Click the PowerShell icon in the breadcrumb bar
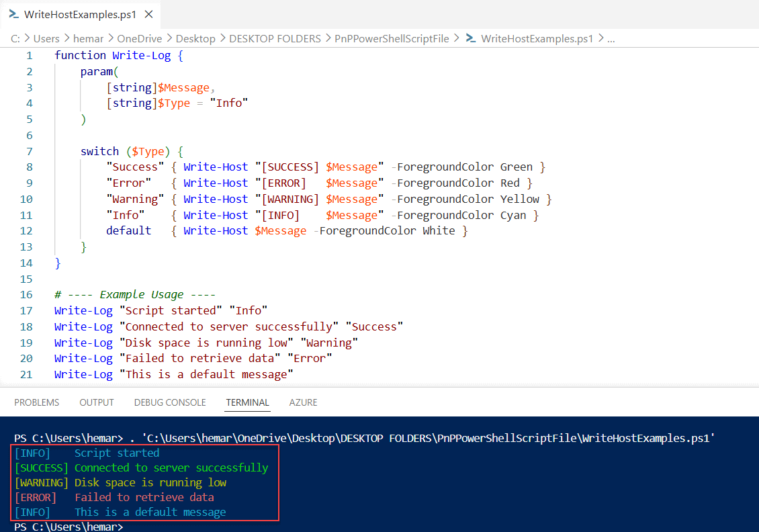This screenshot has height=532, width=759. (472, 38)
